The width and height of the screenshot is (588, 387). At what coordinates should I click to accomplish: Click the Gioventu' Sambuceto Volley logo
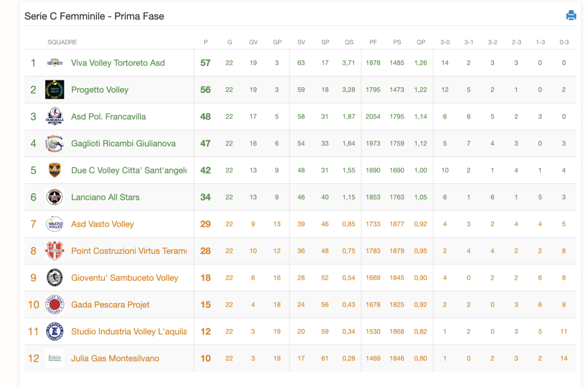point(55,278)
